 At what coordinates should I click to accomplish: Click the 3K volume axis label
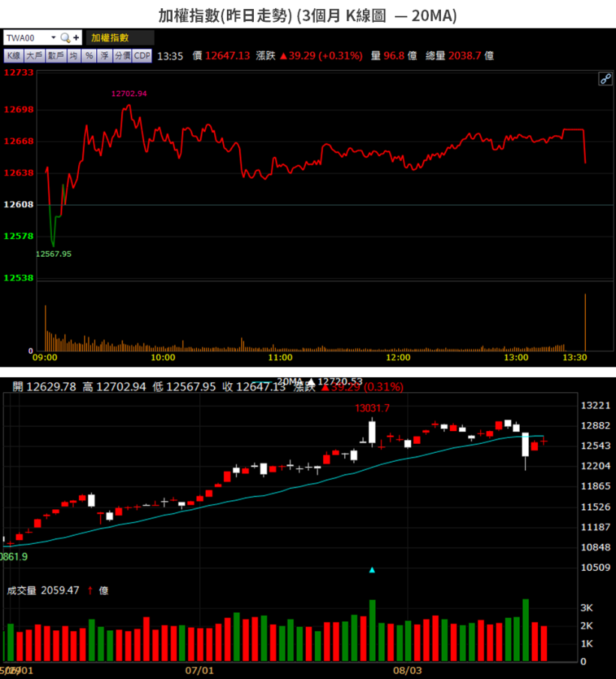coord(587,608)
